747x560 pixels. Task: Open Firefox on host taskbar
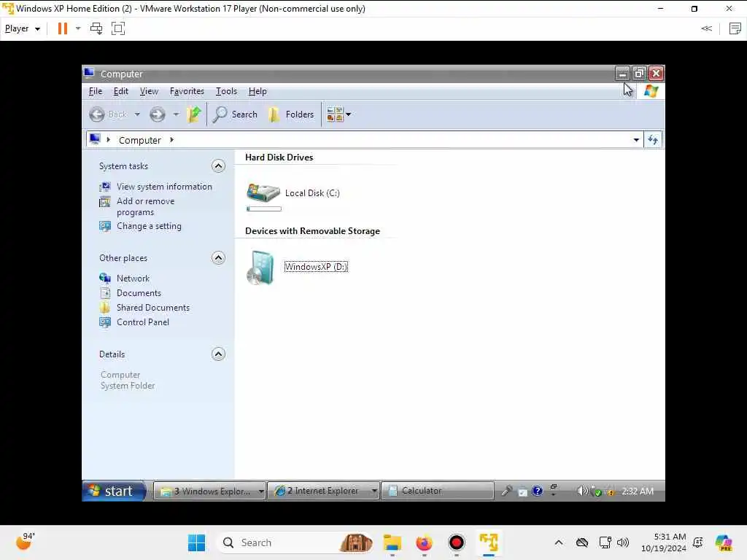[x=424, y=542]
